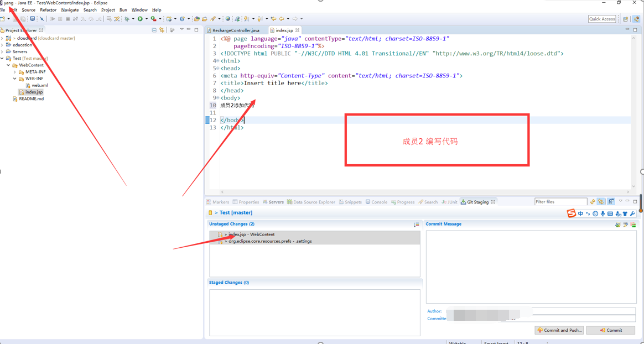Click the Amend previous commit icon
The image size is (644, 344).
(617, 225)
